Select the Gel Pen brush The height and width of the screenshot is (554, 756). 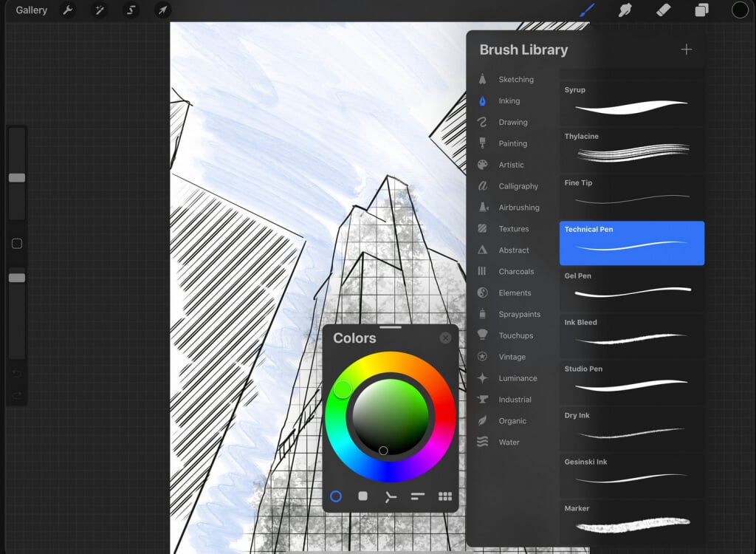coord(632,290)
